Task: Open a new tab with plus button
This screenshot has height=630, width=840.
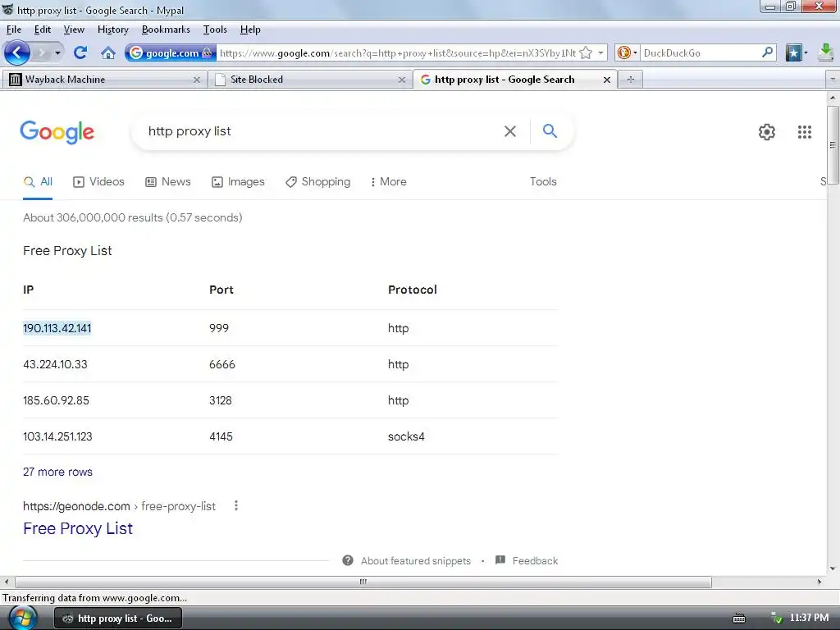Action: click(x=631, y=80)
